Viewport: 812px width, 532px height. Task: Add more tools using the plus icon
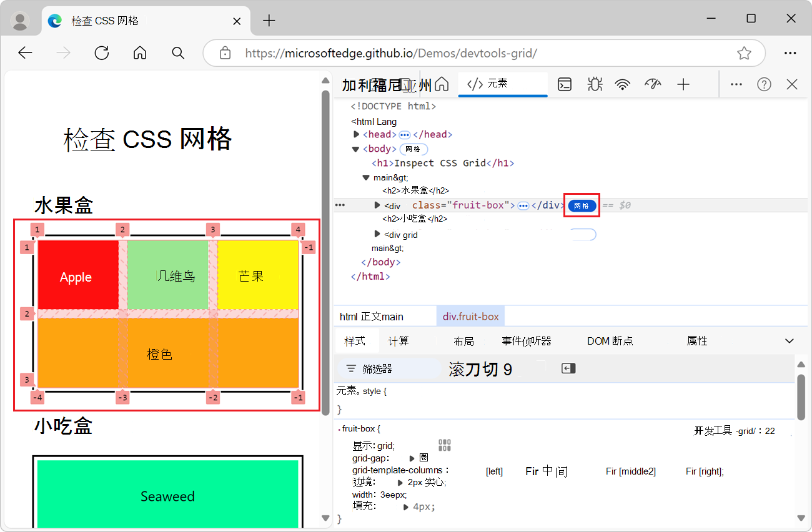[683, 84]
